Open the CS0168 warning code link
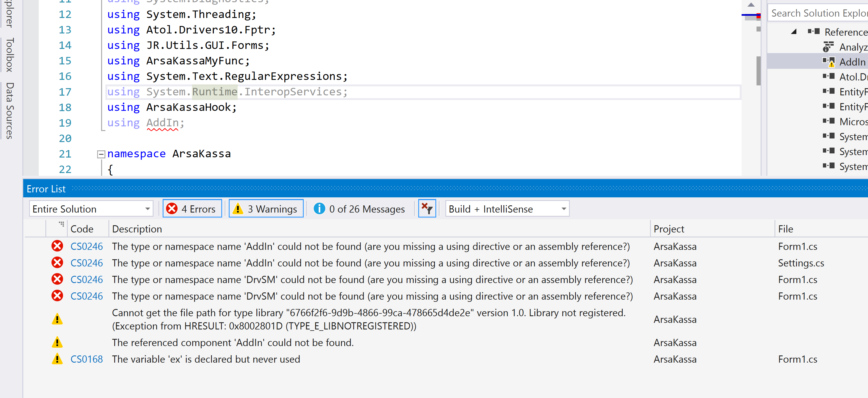Viewport: 868px width, 398px height. pyautogui.click(x=86, y=359)
